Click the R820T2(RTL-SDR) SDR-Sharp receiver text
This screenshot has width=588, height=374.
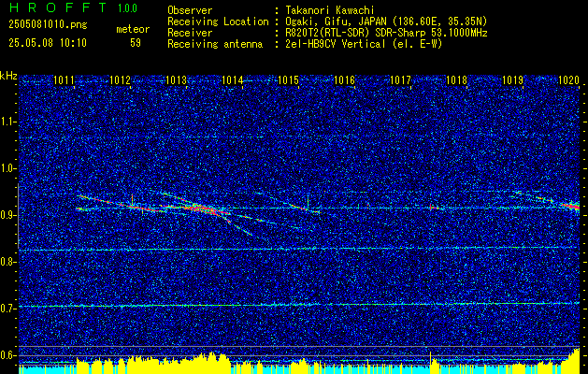tap(386, 33)
